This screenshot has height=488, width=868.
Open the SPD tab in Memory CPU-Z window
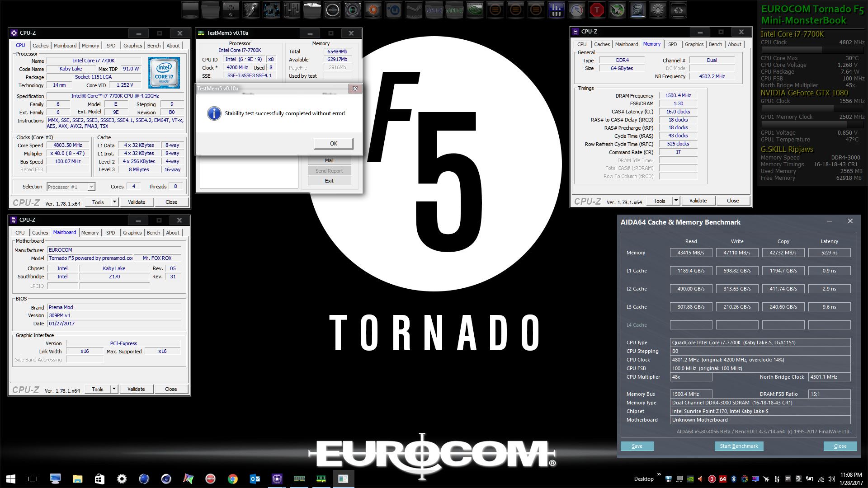672,44
